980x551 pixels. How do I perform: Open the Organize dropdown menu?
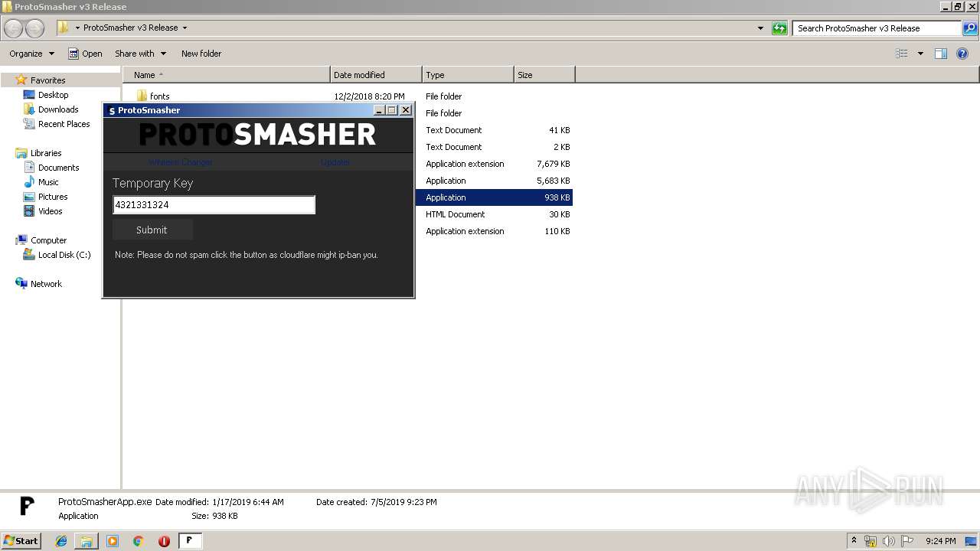pyautogui.click(x=31, y=54)
